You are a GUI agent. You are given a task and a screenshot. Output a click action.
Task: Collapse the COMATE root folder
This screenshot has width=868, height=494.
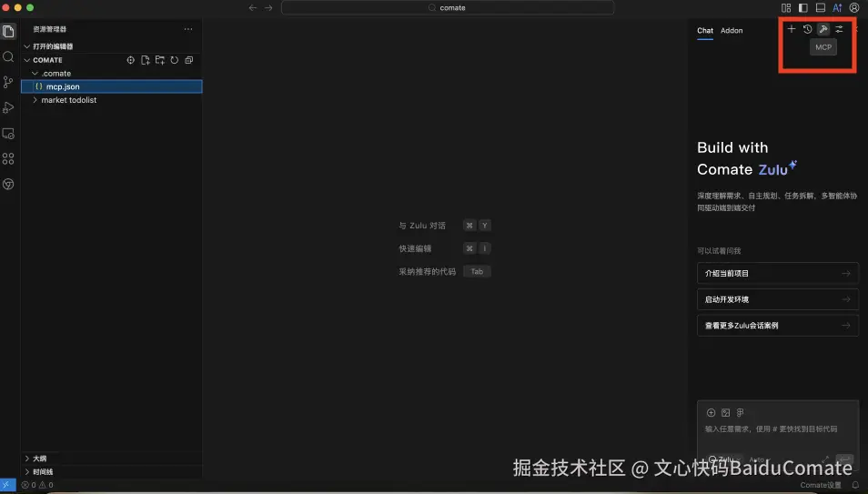click(47, 60)
